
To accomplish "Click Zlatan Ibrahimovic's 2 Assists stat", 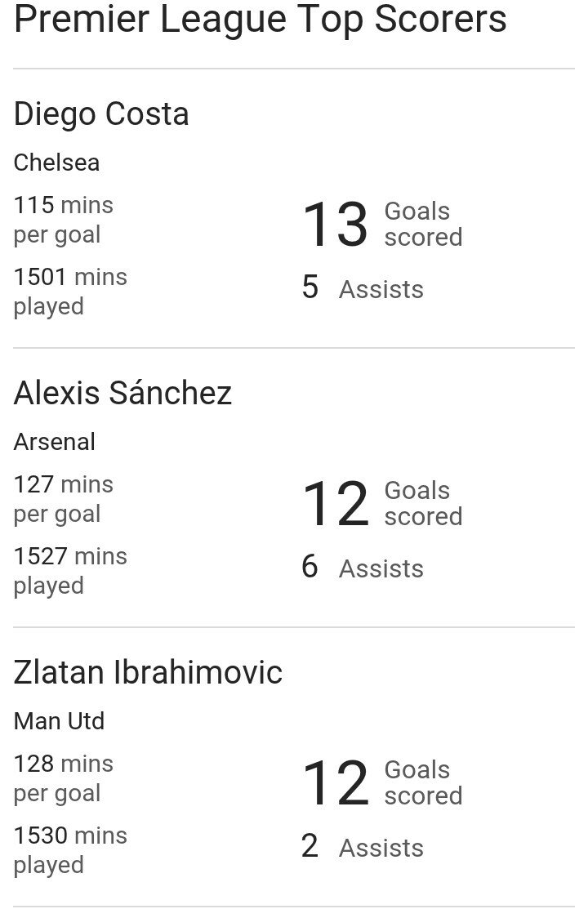I will (x=362, y=847).
